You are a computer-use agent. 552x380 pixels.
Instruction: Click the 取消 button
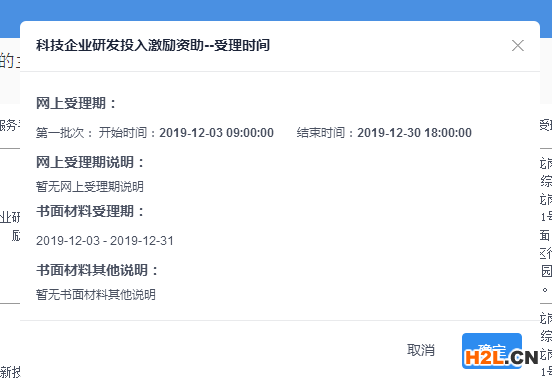421,350
